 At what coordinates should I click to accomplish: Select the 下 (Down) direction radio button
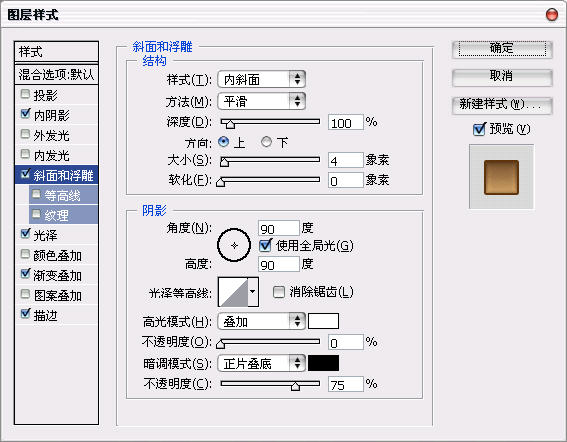[x=267, y=142]
